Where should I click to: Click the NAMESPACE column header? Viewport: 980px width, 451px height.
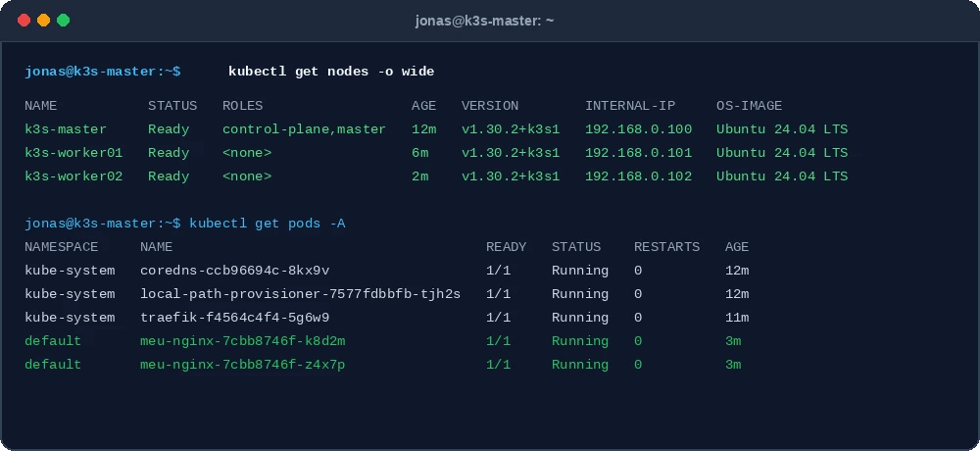61,247
